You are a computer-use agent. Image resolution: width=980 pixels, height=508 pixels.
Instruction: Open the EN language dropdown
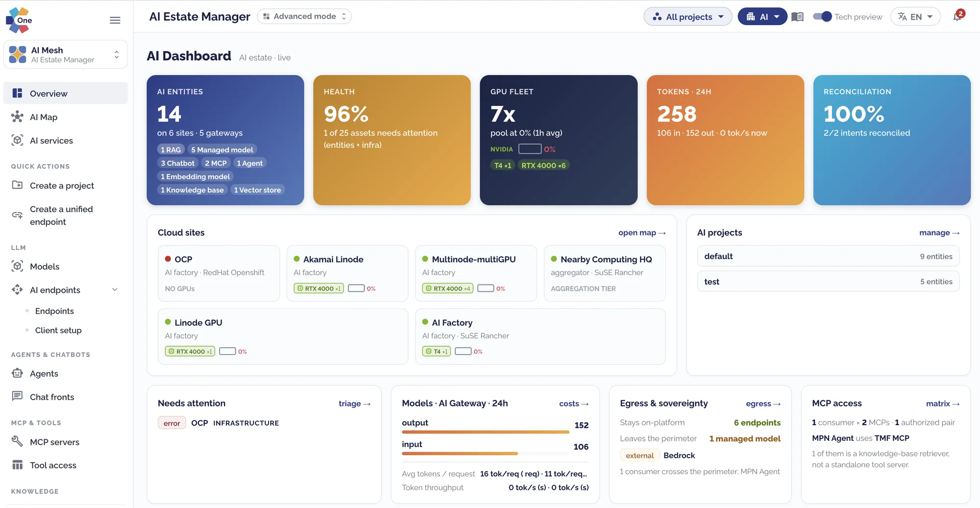915,17
